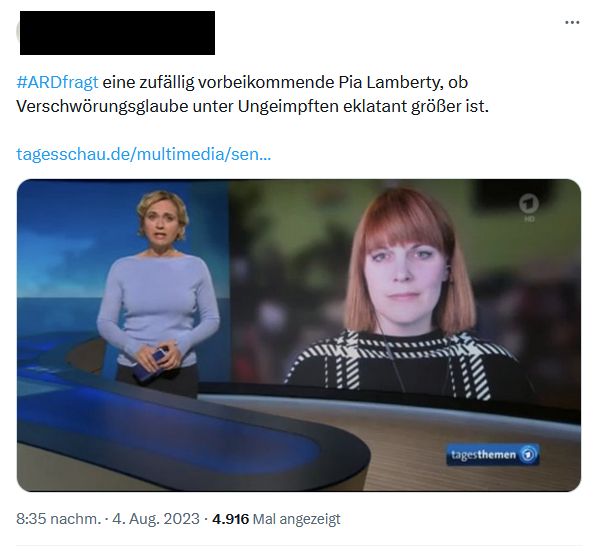Open the three-dot more options menu
This screenshot has height=552, width=595.
coord(572,22)
